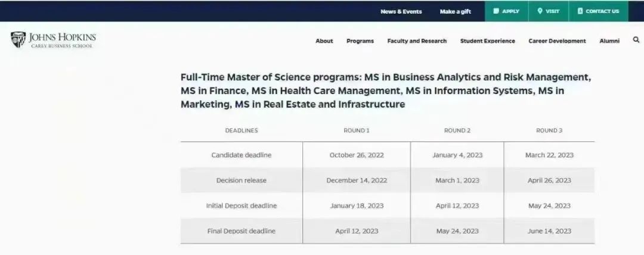Open the News & Events link
Viewport: 644px width, 255px height.
pyautogui.click(x=401, y=11)
